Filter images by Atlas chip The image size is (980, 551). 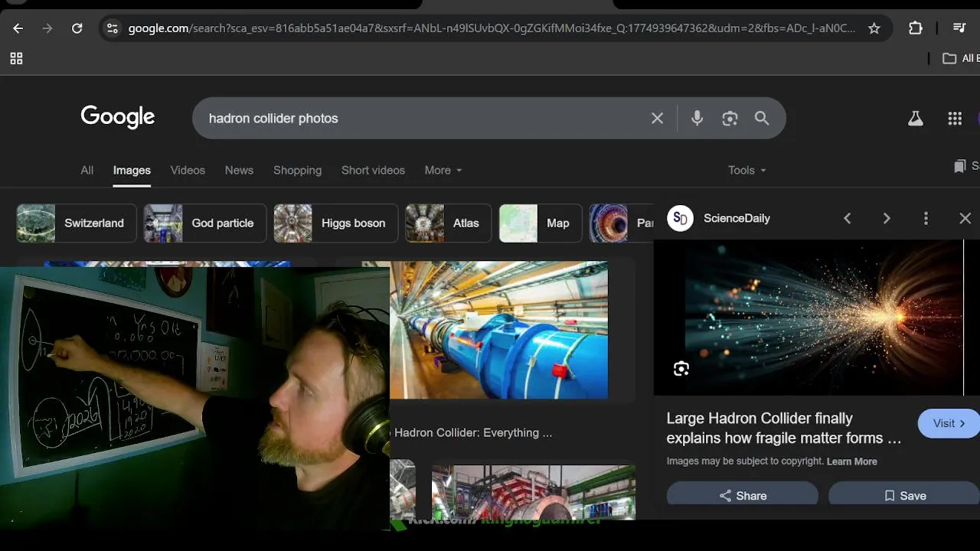(x=449, y=223)
